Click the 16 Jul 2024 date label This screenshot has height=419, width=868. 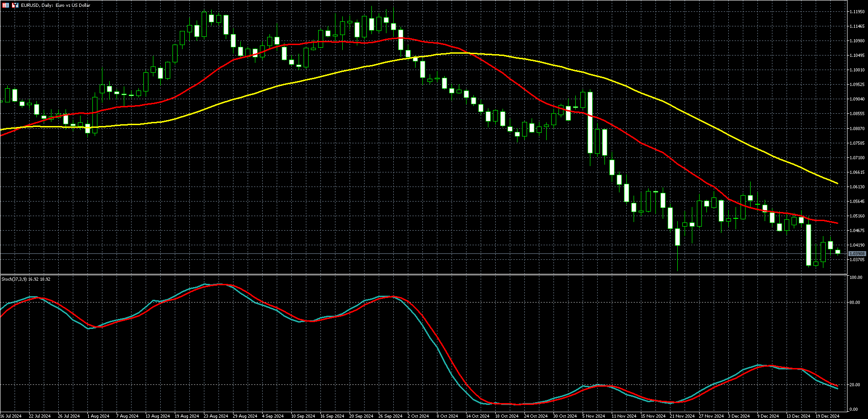coord(11,416)
